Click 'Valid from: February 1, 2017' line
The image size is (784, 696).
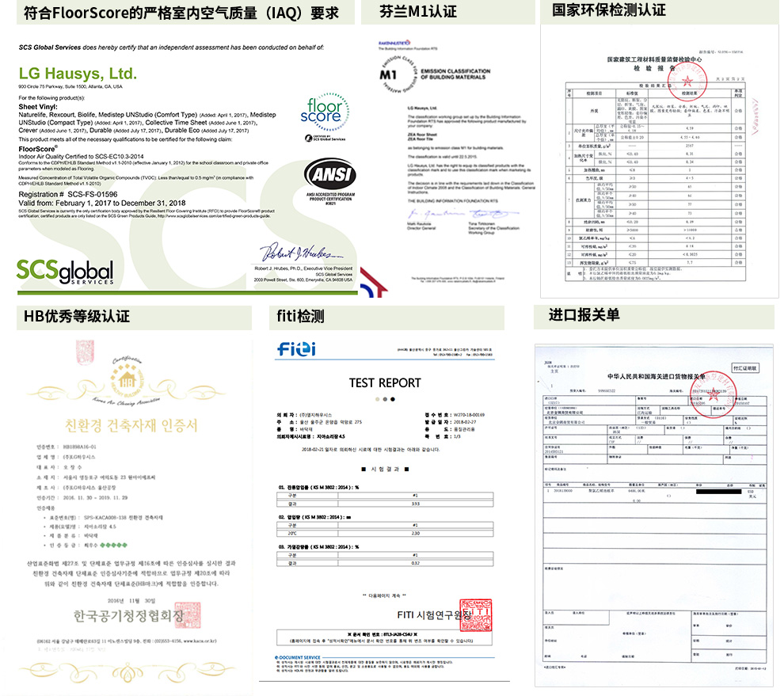(x=102, y=203)
